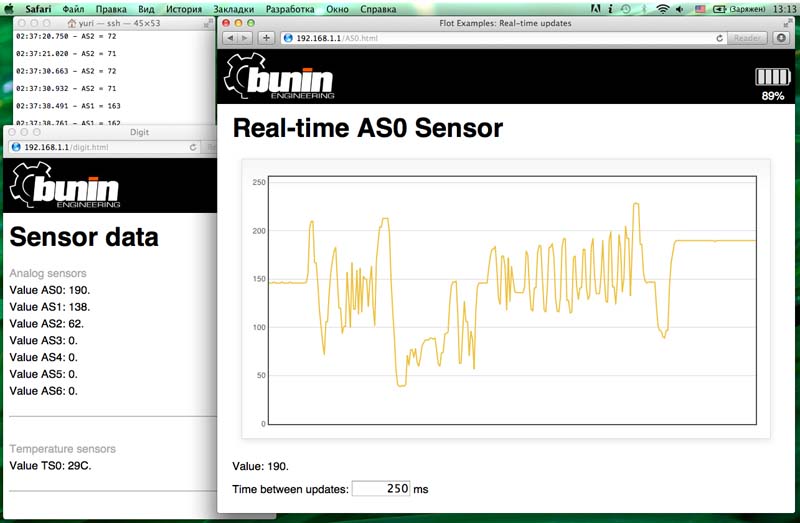Click terminal line 02:37:21.020 - AS2 = 71
This screenshot has height=523, width=800.
66,54
